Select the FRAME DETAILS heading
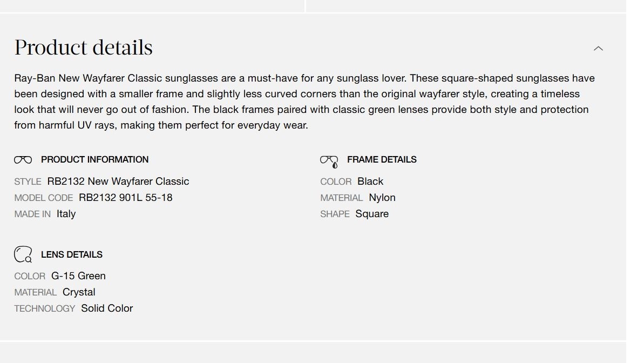 click(x=382, y=160)
